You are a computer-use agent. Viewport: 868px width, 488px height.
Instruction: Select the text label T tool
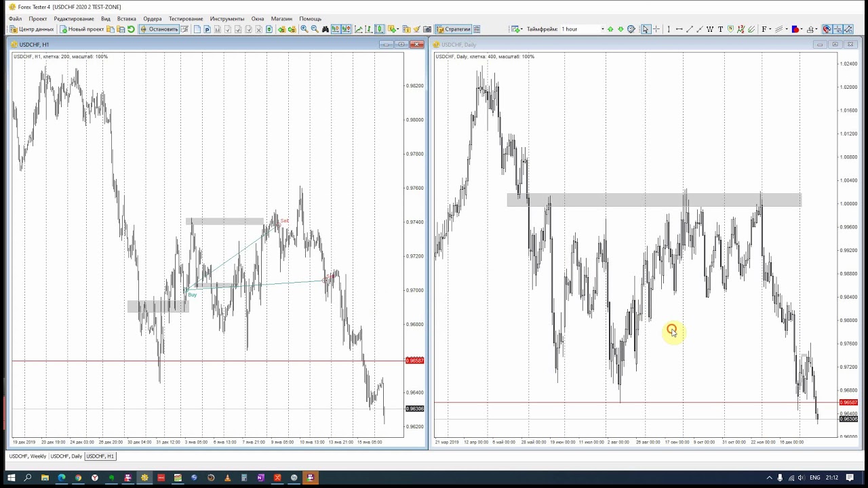(720, 29)
